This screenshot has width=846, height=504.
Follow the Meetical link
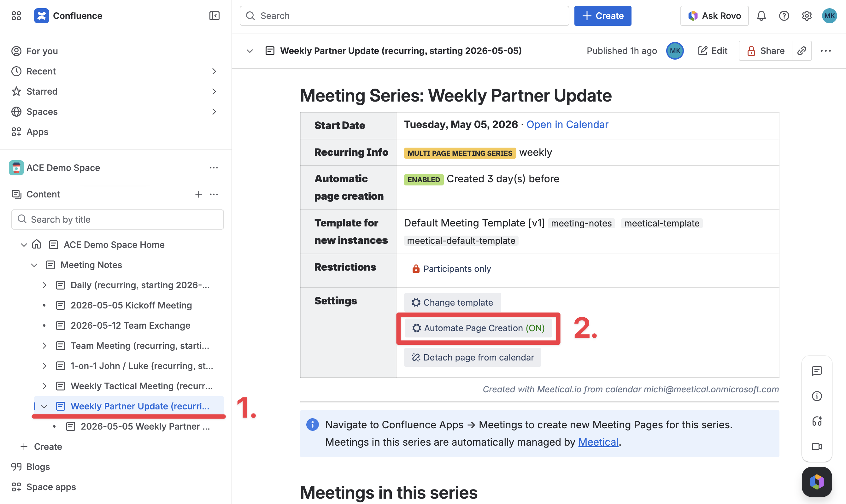[598, 442]
